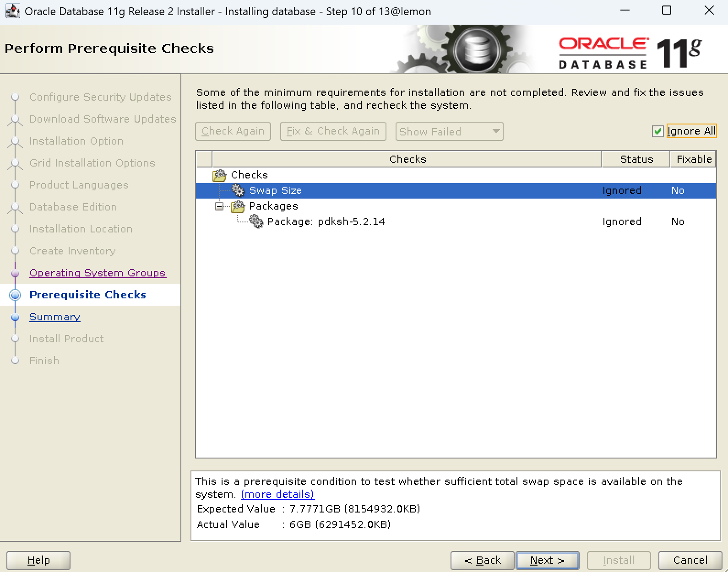
Task: Maximize the installer window
Action: [667, 11]
